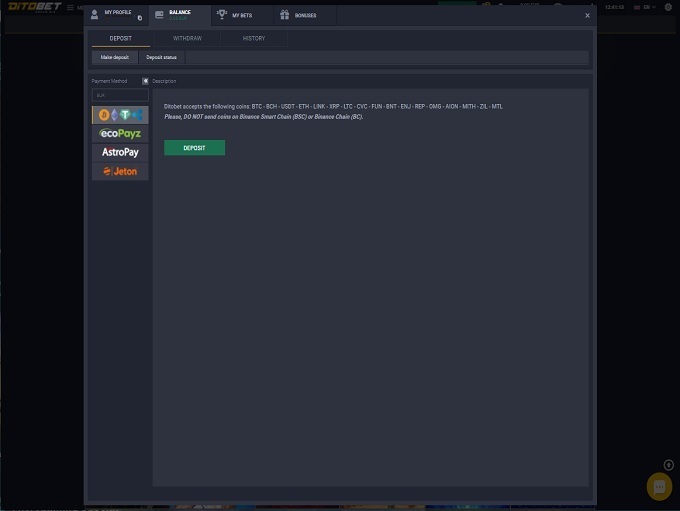680x511 pixels.
Task: Choose ecoPayz as payment method
Action: [x=120, y=134]
